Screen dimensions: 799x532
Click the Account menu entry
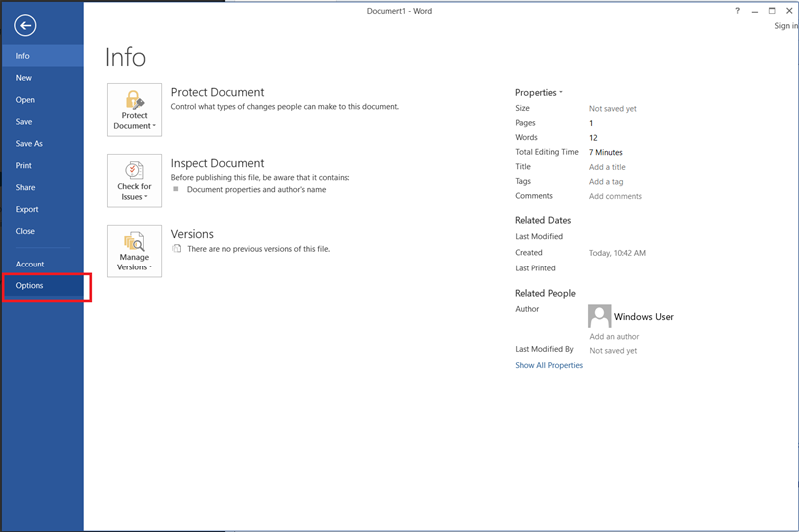30,265
